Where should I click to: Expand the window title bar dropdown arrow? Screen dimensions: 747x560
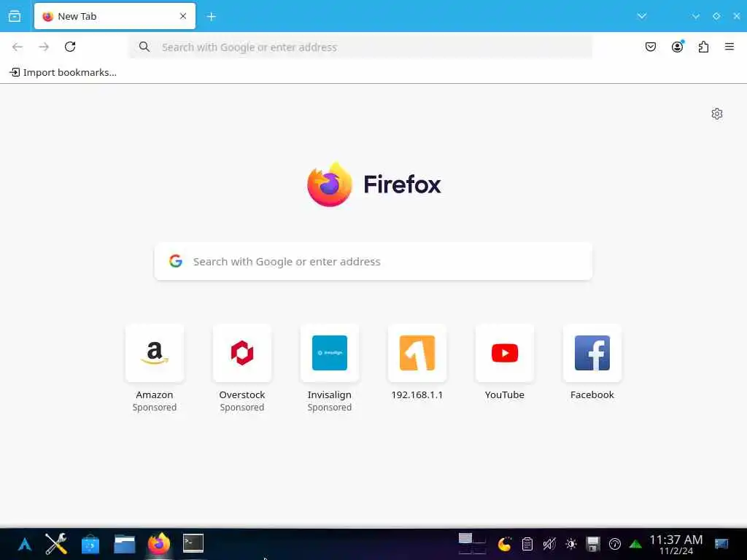click(696, 16)
